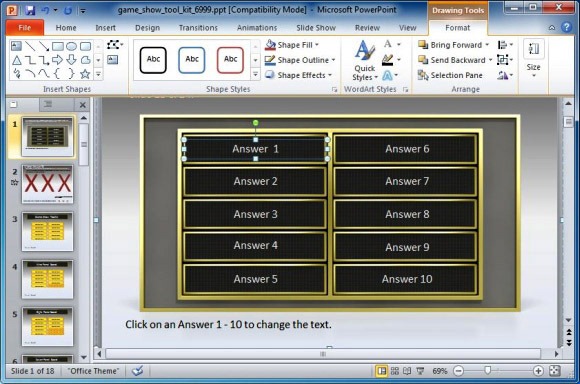
Task: Switch to Reading View
Action: point(407,371)
